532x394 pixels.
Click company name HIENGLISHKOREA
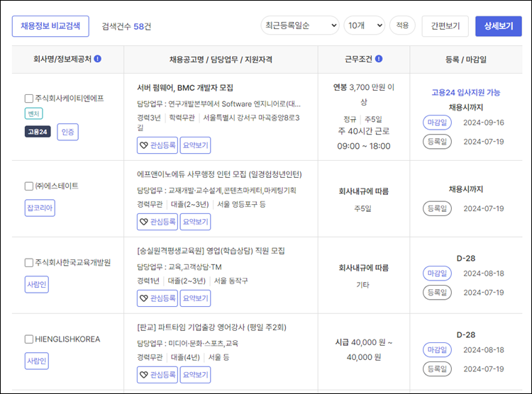click(67, 339)
